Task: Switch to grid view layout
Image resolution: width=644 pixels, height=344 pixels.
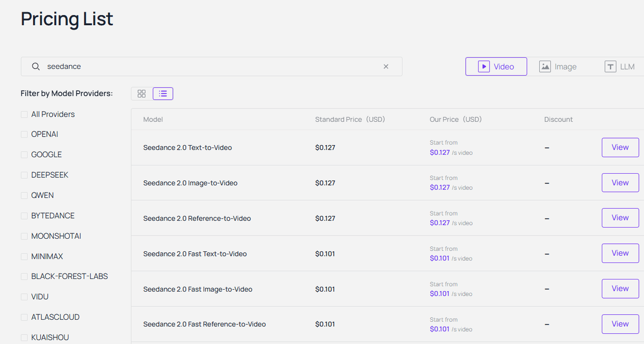Action: 141,94
